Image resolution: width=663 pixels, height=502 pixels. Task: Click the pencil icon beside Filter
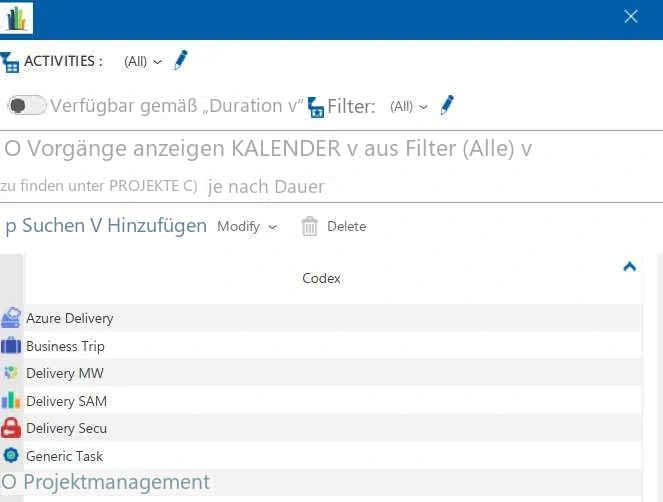point(447,104)
